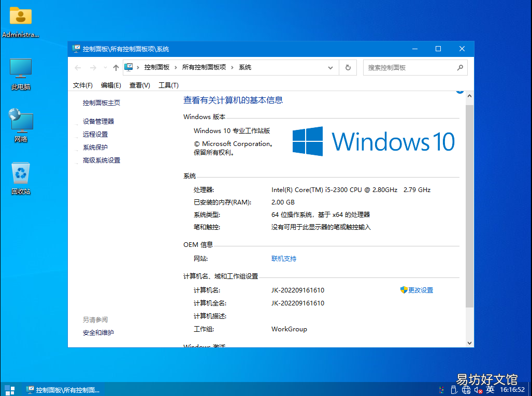The width and height of the screenshot is (532, 396).
Task: Select 系统 in the breadcrumb path
Action: coord(245,67)
